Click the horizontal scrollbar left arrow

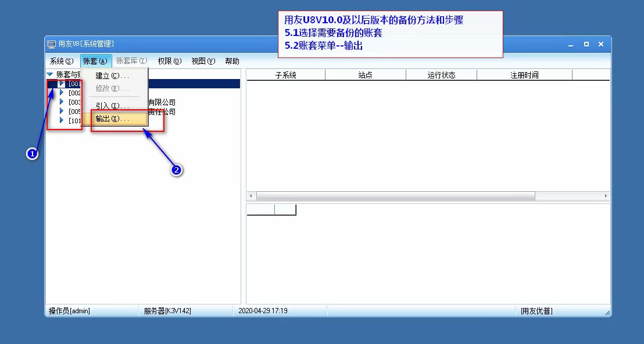[251, 196]
